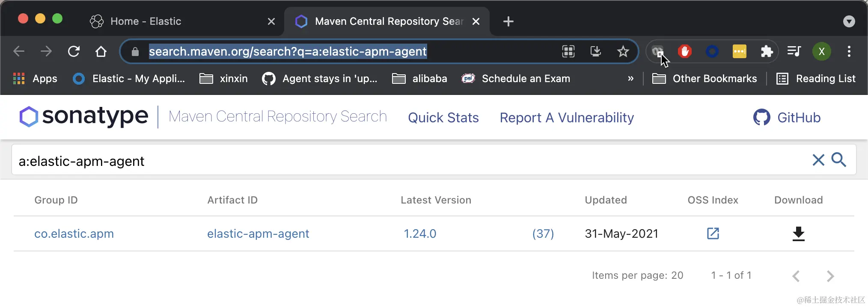Image resolution: width=868 pixels, height=307 pixels.
Task: Expand the hidden bookmarks overflow chevron
Action: (x=630, y=79)
